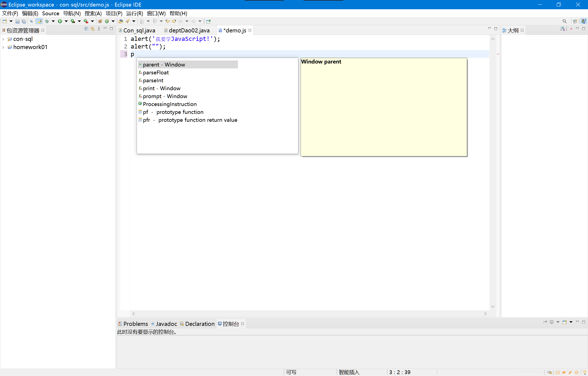
Task: Open the Debug dropdown arrow
Action: tap(53, 21)
